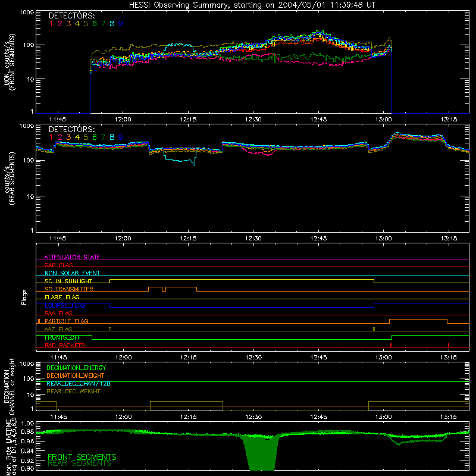Select the DETECTORS: legend heading in front segments panel
The width and height of the screenshot is (476, 476).
[x=71, y=16]
